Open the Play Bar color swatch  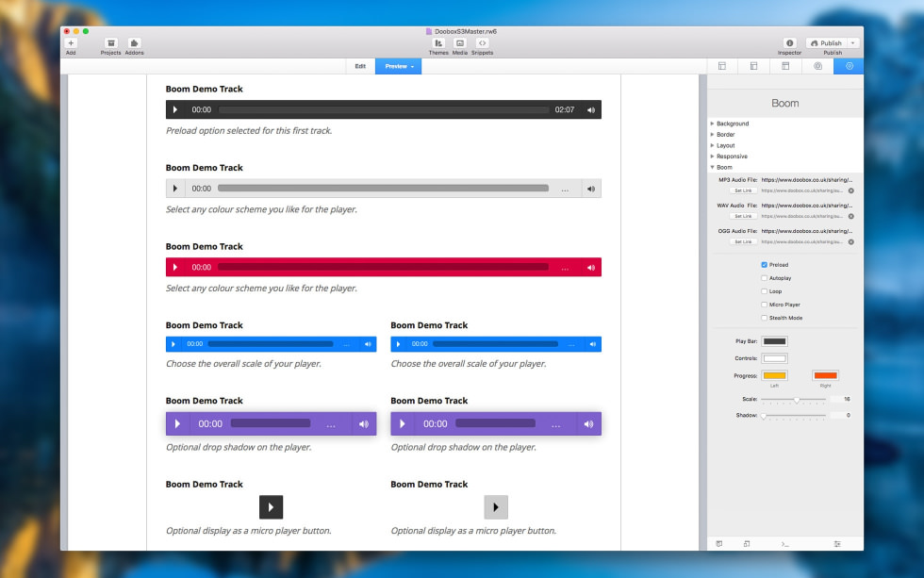(x=774, y=341)
